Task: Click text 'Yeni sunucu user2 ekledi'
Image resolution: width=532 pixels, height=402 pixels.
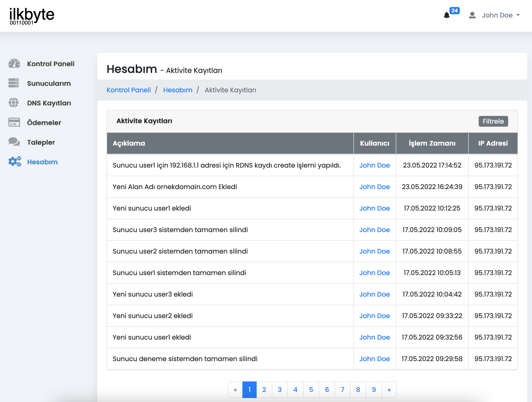Action: coord(152,316)
